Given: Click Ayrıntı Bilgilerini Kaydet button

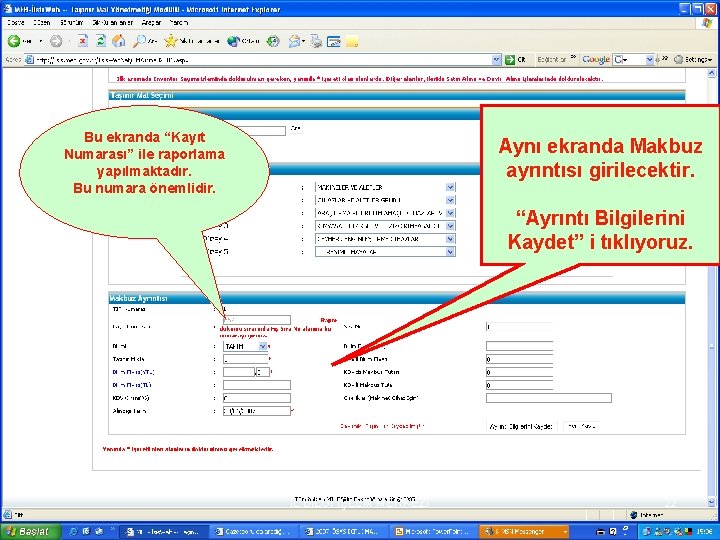Looking at the screenshot, I should (521, 427).
